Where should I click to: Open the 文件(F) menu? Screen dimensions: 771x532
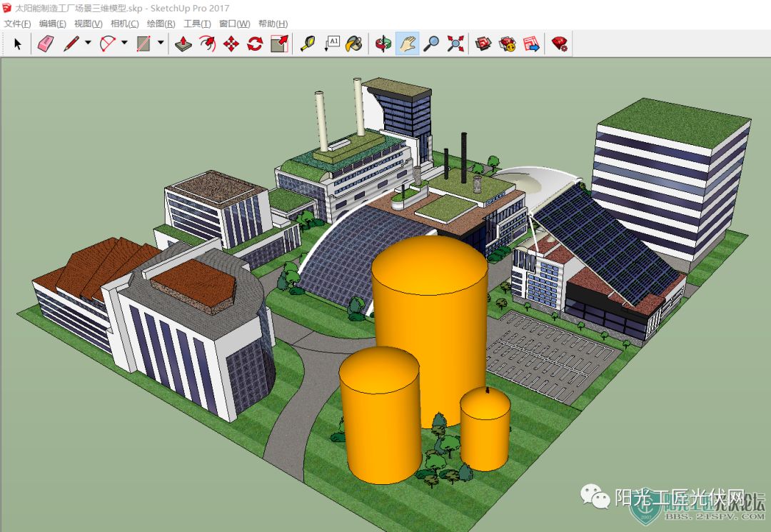[x=17, y=24]
